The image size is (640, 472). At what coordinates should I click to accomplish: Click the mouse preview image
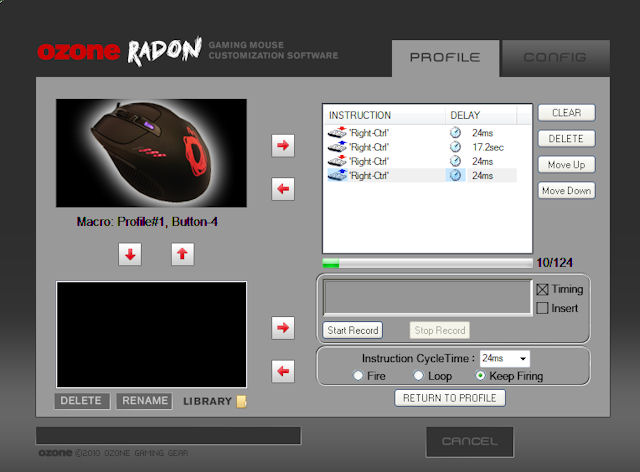pos(151,153)
